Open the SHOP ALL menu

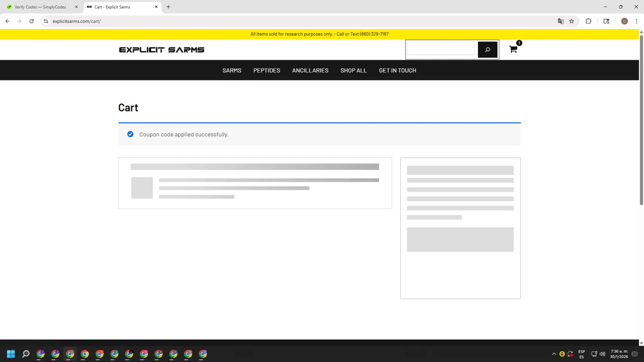354,70
